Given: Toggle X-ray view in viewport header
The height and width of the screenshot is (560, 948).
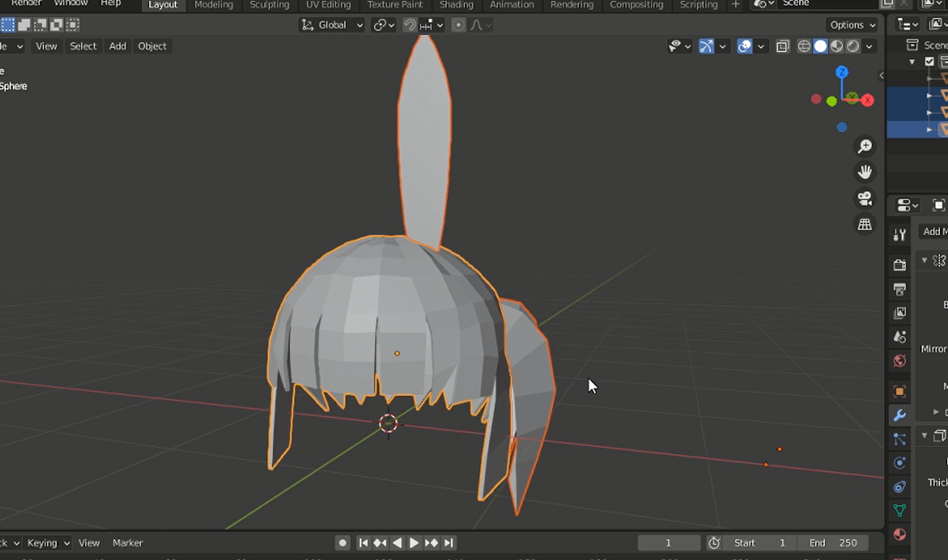Looking at the screenshot, I should pyautogui.click(x=783, y=47).
